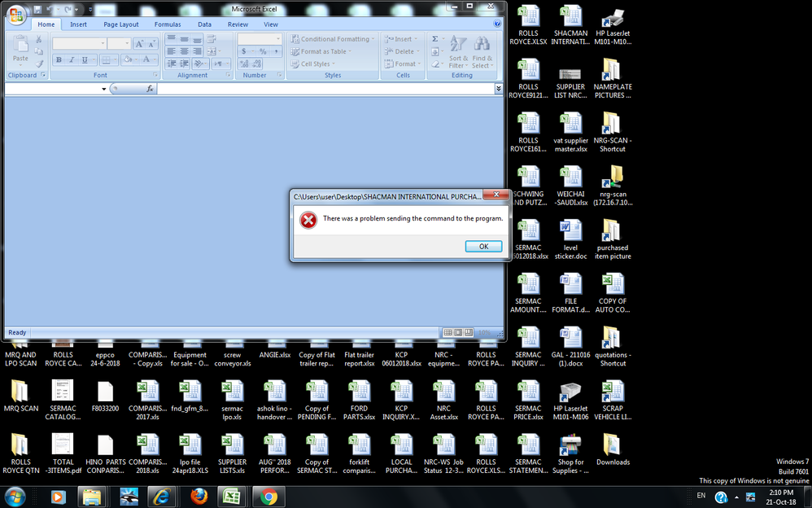
Task: Toggle Italic formatting
Action: [72, 59]
